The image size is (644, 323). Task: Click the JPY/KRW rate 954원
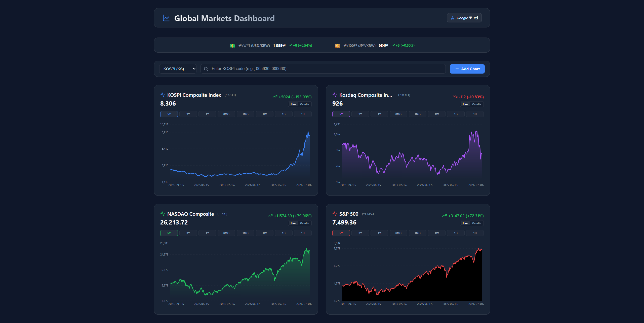[x=383, y=46]
